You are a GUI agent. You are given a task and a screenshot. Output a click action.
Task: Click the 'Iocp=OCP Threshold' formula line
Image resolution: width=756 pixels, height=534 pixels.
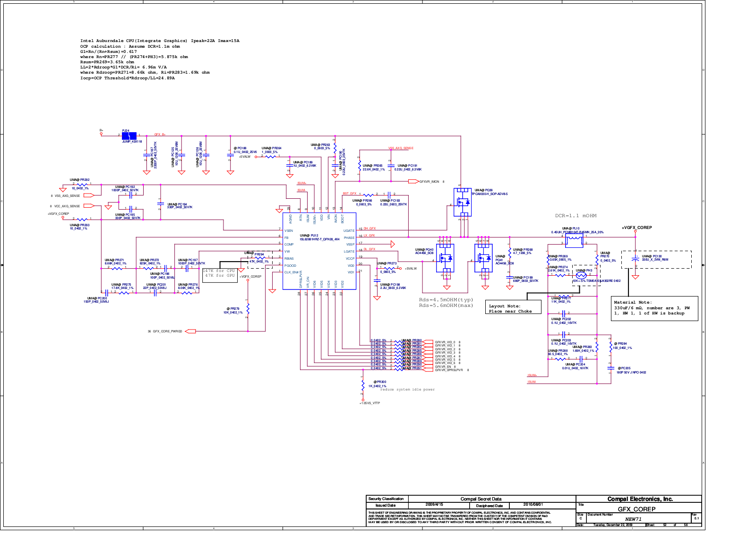[x=127, y=78]
